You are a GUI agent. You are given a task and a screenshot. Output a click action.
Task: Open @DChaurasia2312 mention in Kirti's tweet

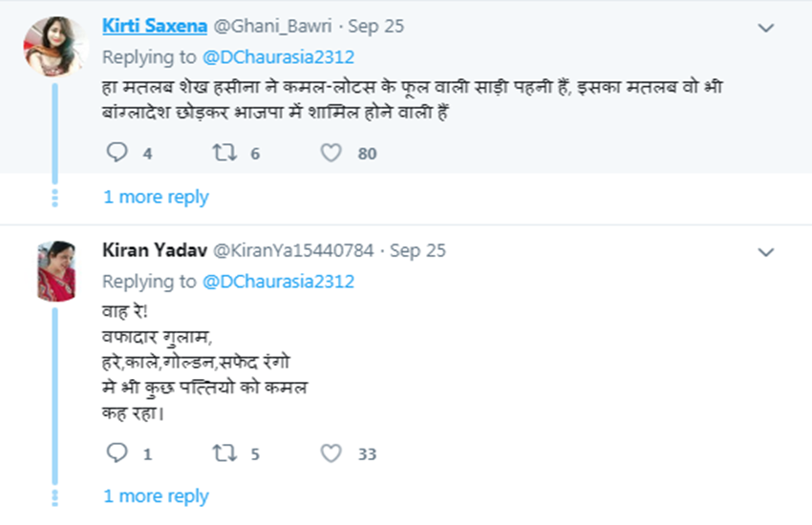278,56
